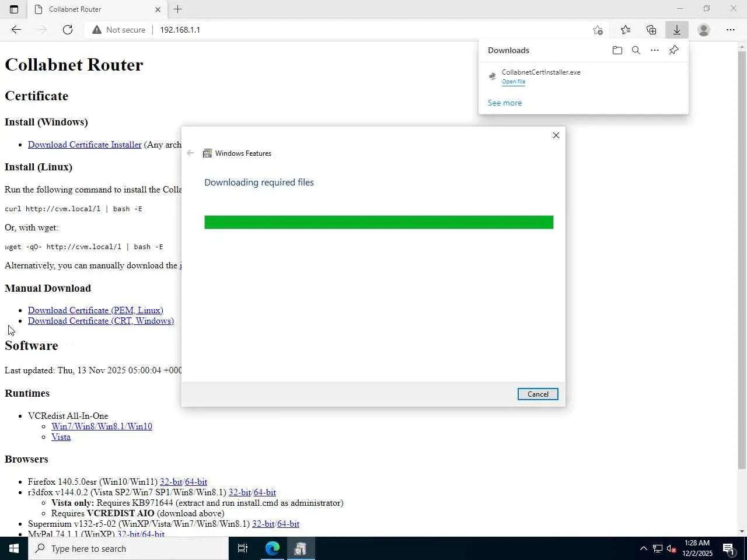The height and width of the screenshot is (560, 747).
Task: Click the Windows Features taskbar icon
Action: tap(301, 548)
